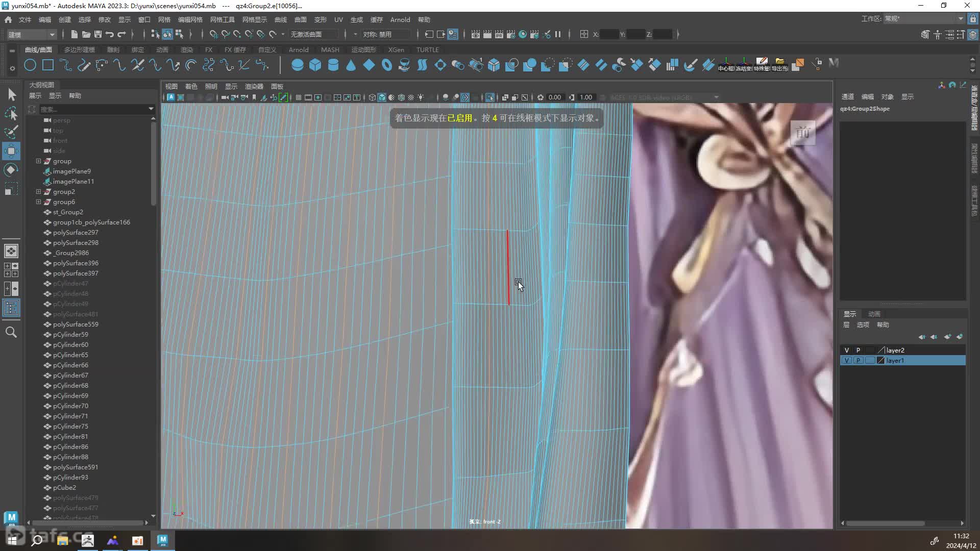Expand the group node in Outliner
The image size is (980, 551).
(38, 161)
